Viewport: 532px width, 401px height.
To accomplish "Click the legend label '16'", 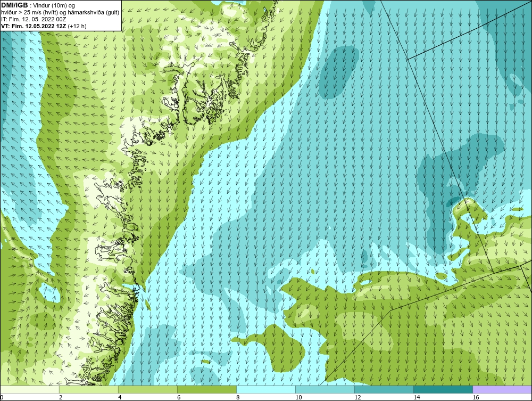I will coord(476,397).
